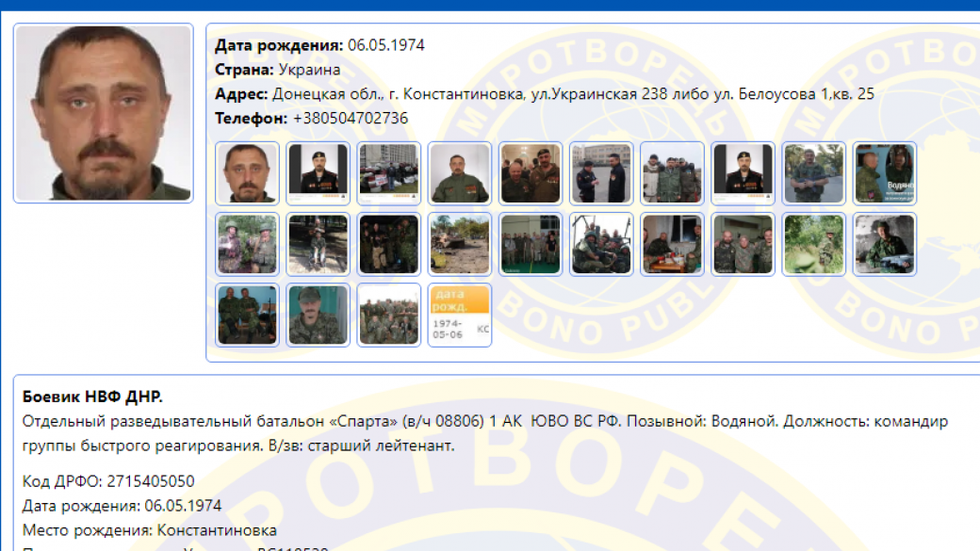Open the large profile photo on the left
This screenshot has width=980, height=551.
pyautogui.click(x=103, y=113)
